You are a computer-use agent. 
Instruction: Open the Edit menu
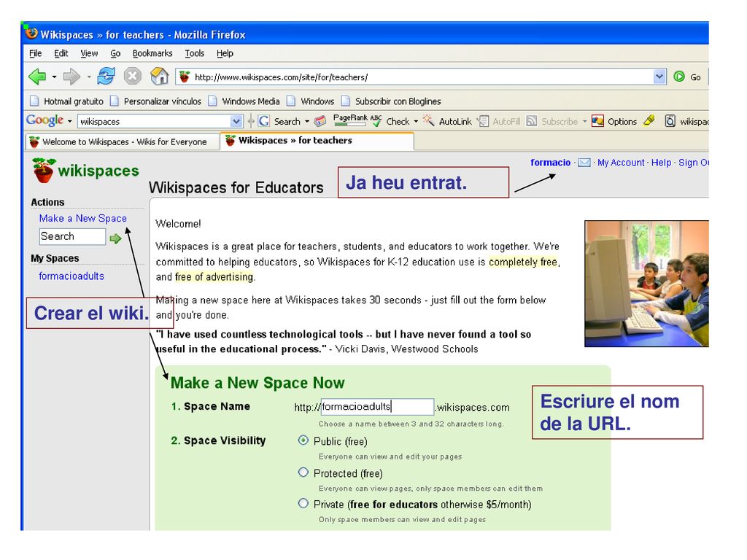61,53
